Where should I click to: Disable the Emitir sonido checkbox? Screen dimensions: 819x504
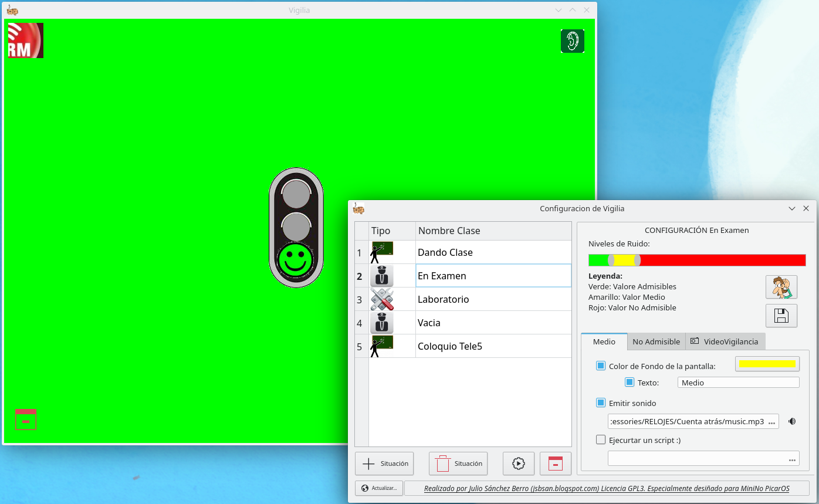tap(601, 402)
